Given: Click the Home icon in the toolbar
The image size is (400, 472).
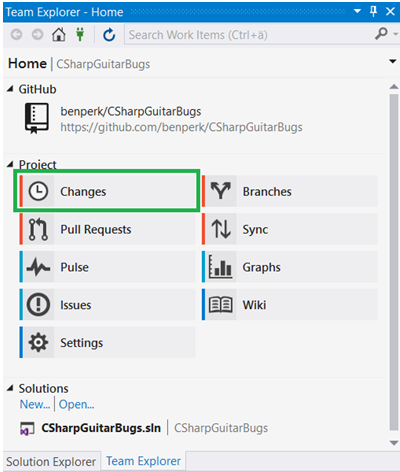Looking at the screenshot, I should [x=59, y=34].
